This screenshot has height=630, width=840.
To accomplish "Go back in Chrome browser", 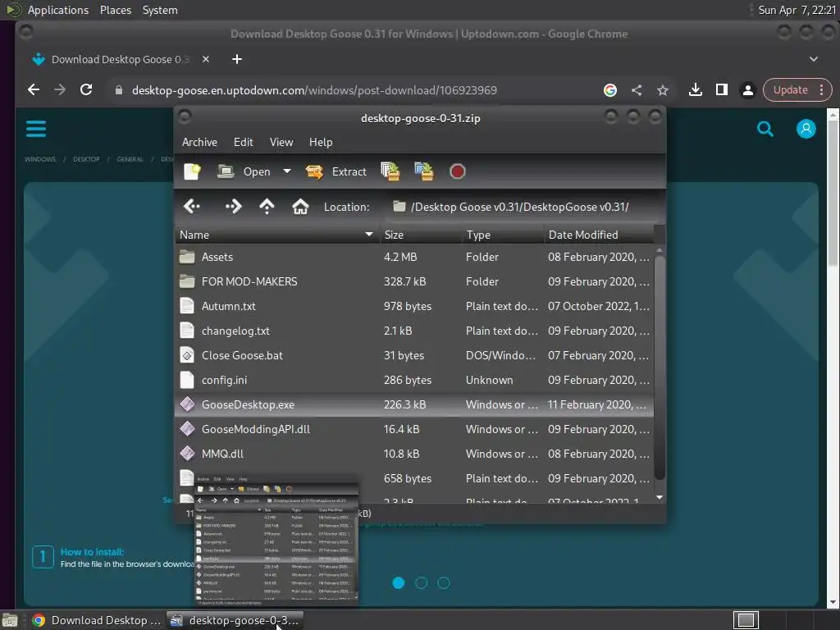I will [34, 90].
